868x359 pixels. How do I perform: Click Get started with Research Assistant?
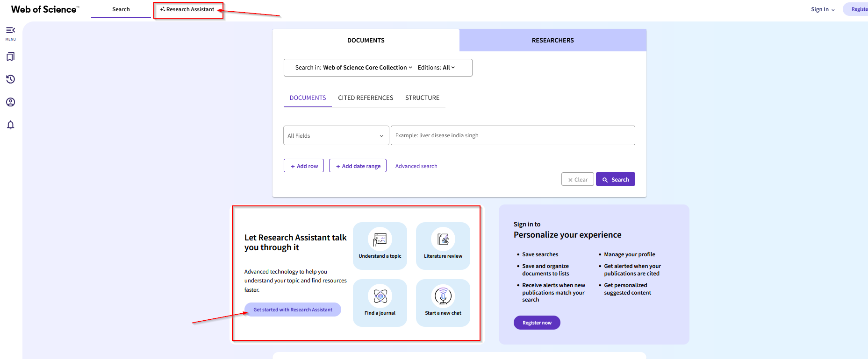[293, 310]
